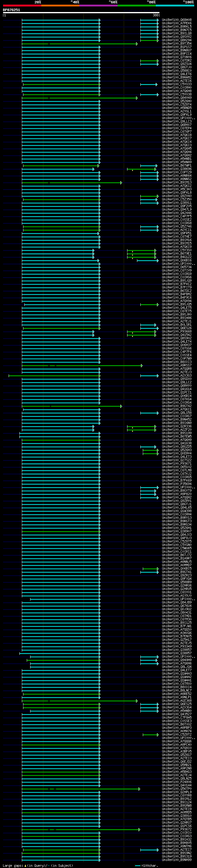Select label UniRef100_C6TEP4

pos(177,128)
